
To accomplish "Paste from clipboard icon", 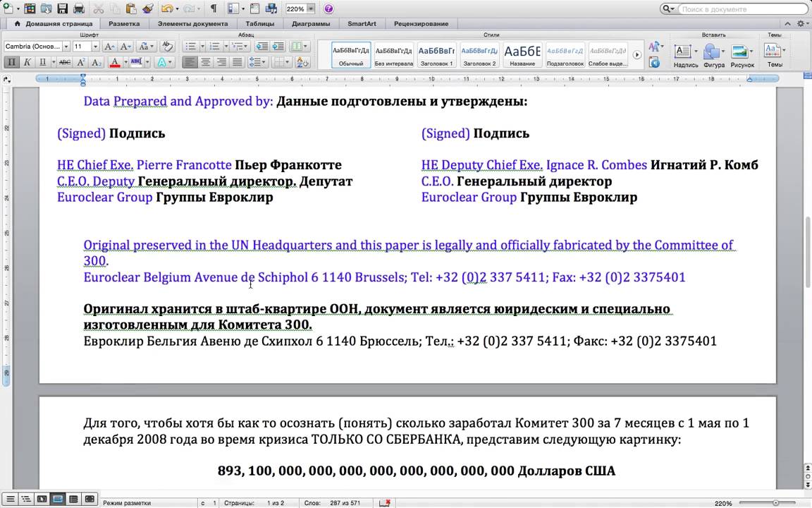I will click(131, 8).
